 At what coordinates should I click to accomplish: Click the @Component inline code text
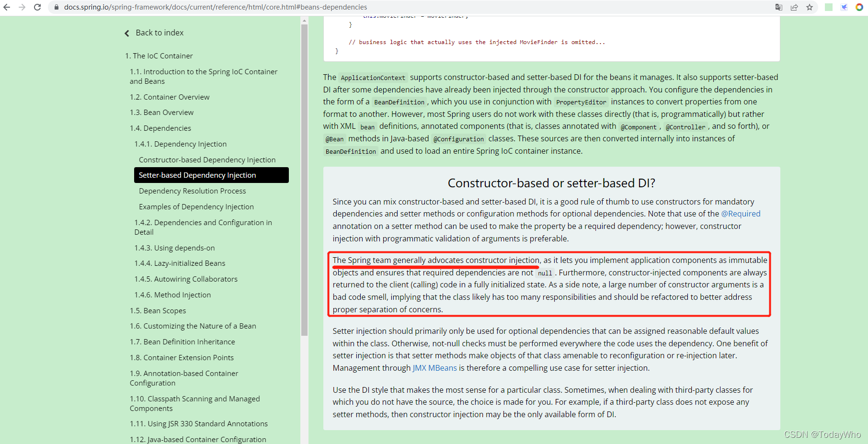(x=639, y=127)
